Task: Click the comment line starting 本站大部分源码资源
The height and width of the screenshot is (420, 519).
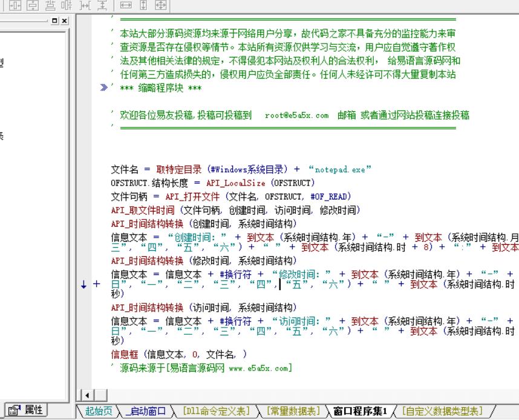Action: click(283, 33)
